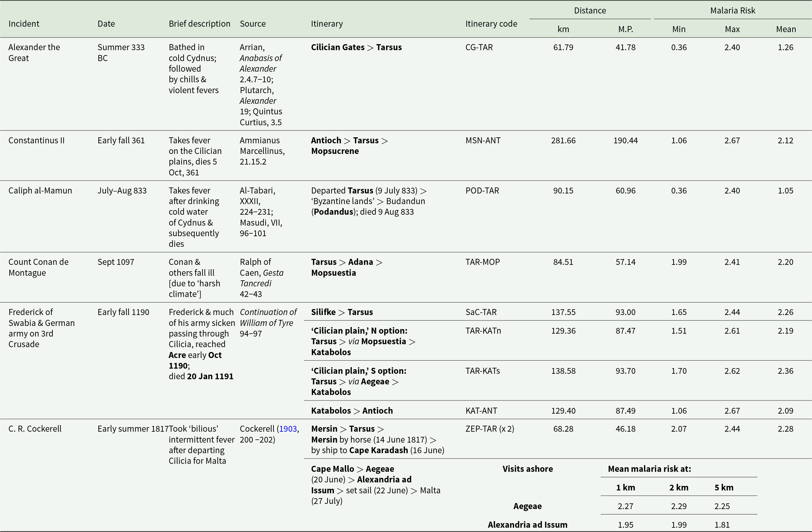This screenshot has height=532, width=812.
Task: Click the MSN-ANT itinerary code
Action: (483, 140)
